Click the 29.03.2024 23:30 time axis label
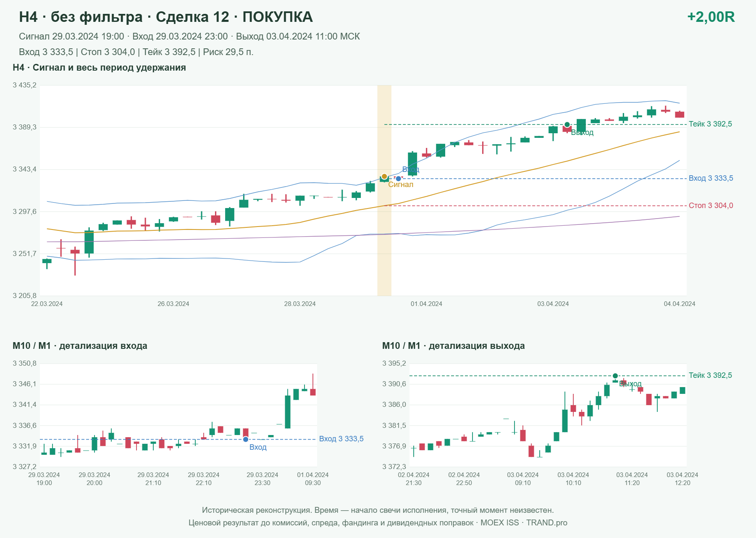 262,479
